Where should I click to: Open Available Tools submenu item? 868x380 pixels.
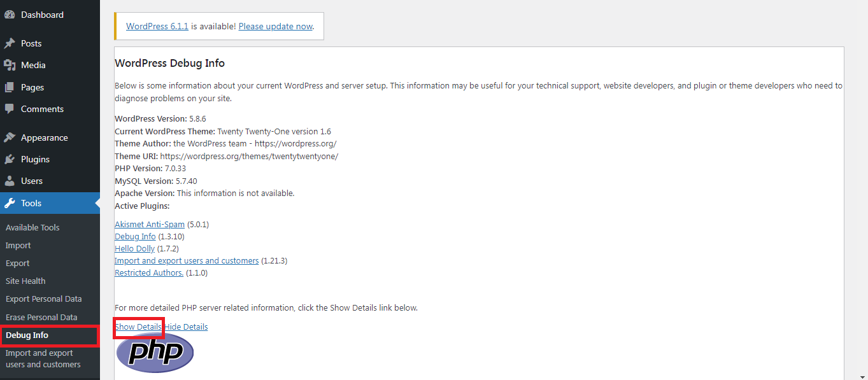(x=32, y=227)
